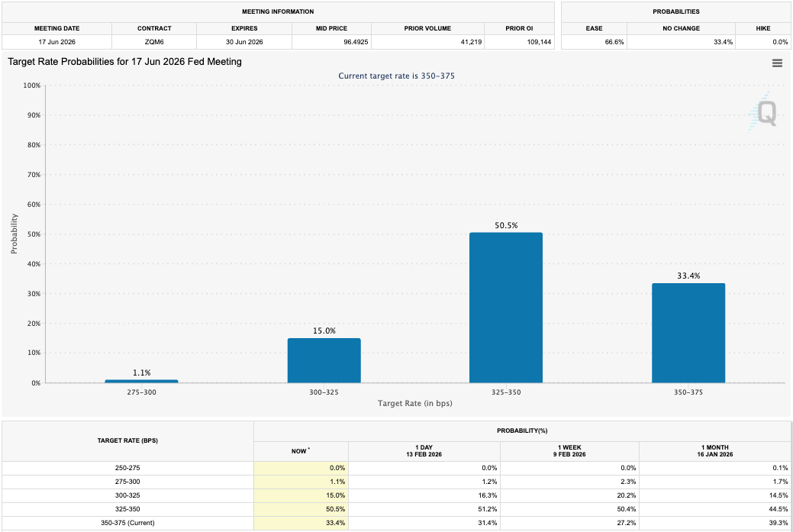Click the ZQM6 contract value

click(x=154, y=41)
